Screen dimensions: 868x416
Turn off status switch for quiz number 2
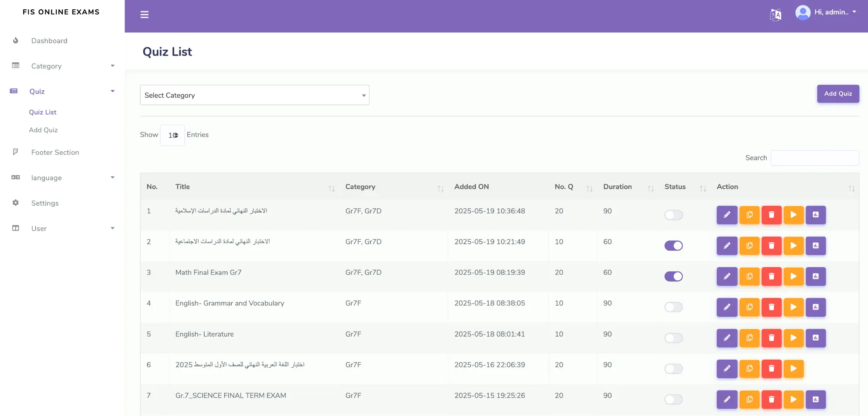point(673,246)
